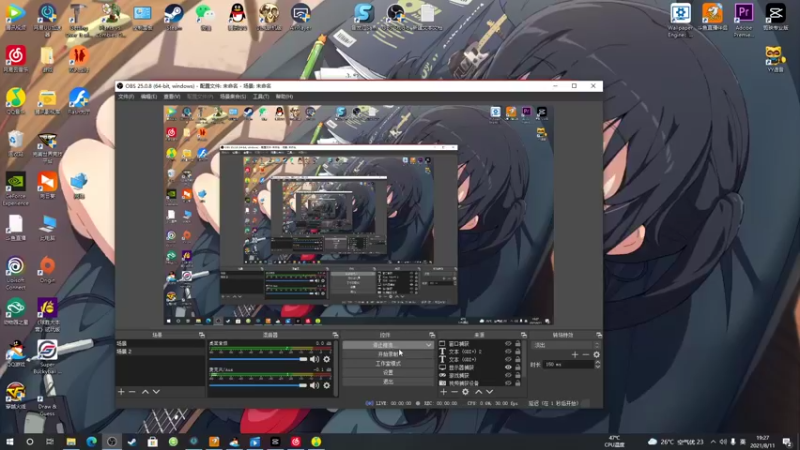
Task: Remove the source with the sources minus icon
Action: pos(454,392)
